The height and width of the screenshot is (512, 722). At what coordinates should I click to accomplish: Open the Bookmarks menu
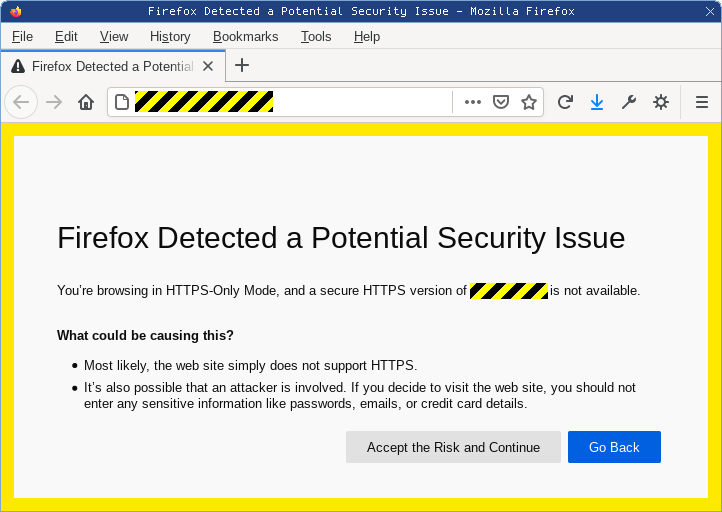[x=245, y=36]
